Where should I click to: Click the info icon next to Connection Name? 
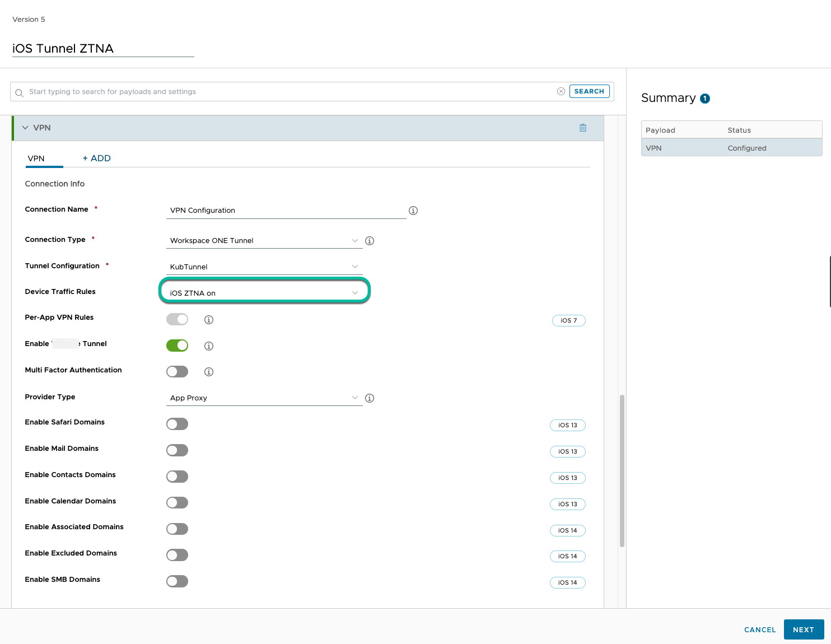pos(413,211)
